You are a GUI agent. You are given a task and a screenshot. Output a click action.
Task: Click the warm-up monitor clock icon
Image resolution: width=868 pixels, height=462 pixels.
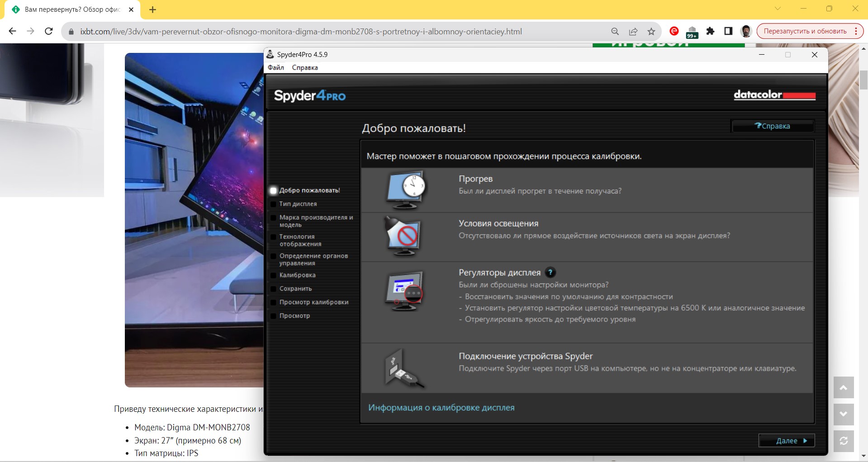[x=406, y=190]
